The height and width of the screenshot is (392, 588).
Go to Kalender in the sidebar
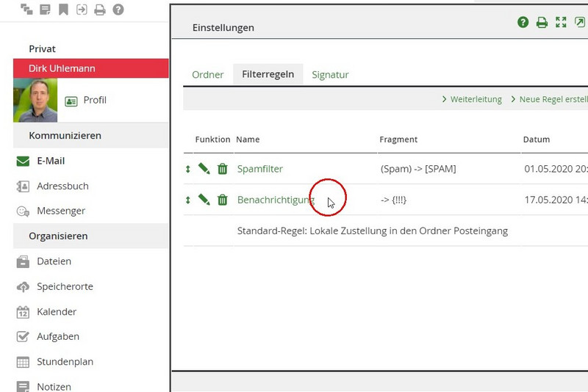(57, 312)
